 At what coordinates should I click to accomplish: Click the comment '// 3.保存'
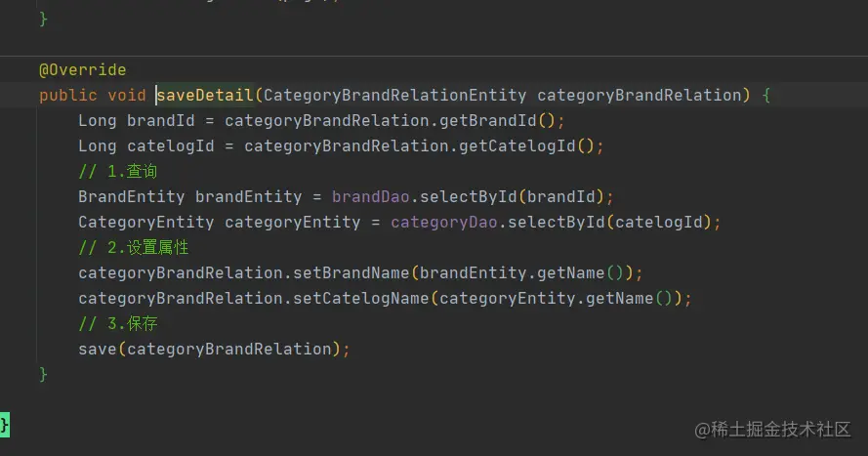[118, 324]
